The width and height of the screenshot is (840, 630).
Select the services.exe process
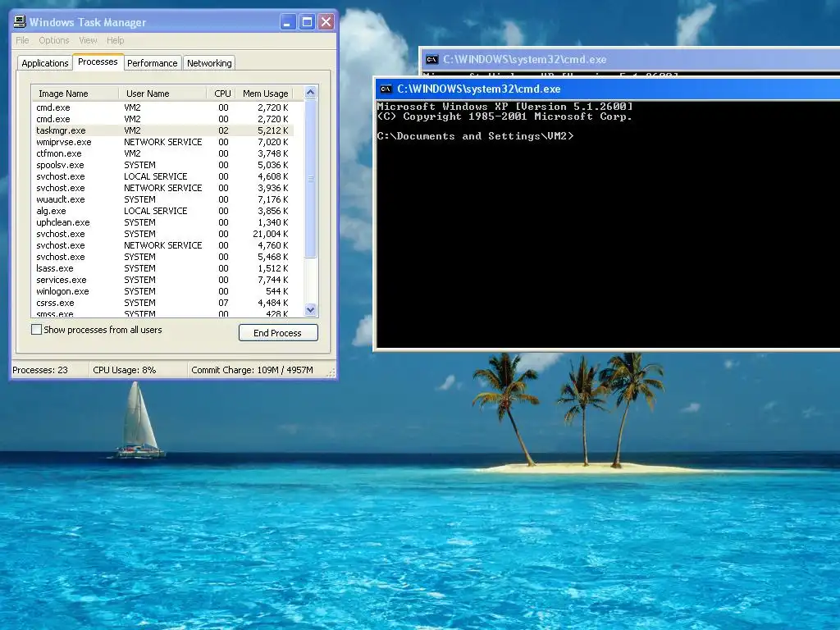click(163, 280)
